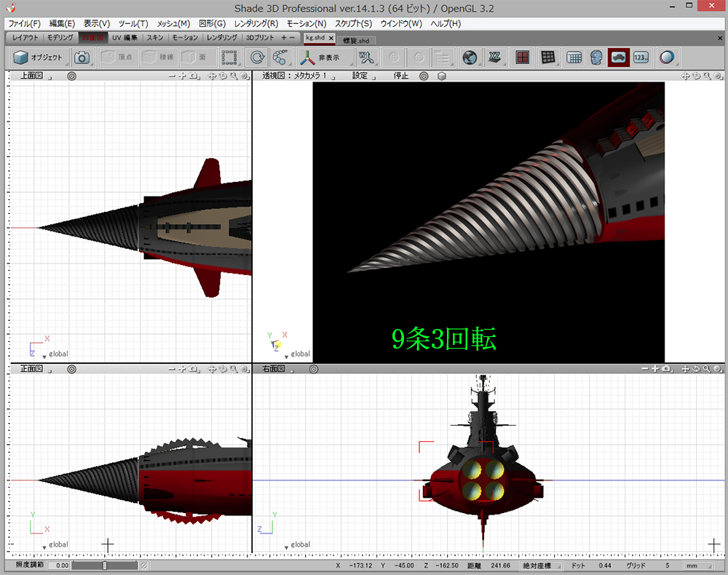Click the sphere material icon
The width and height of the screenshot is (728, 575).
tap(667, 57)
